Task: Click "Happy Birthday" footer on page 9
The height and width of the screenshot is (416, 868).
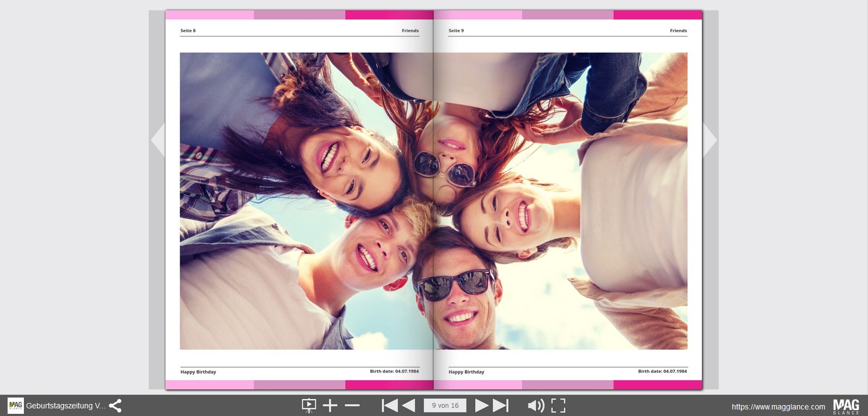Action: point(466,372)
